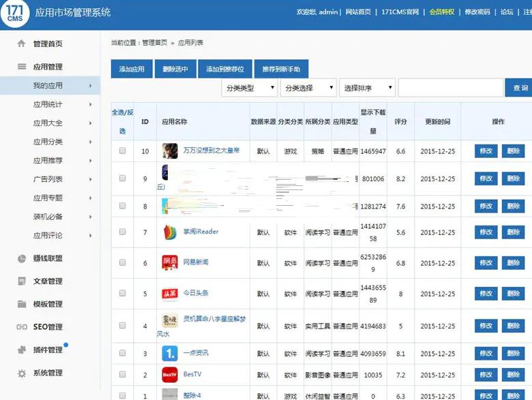This screenshot has height=400, width=532.
Task: Open 文章管理 in the sidebar menu
Action: (48, 281)
